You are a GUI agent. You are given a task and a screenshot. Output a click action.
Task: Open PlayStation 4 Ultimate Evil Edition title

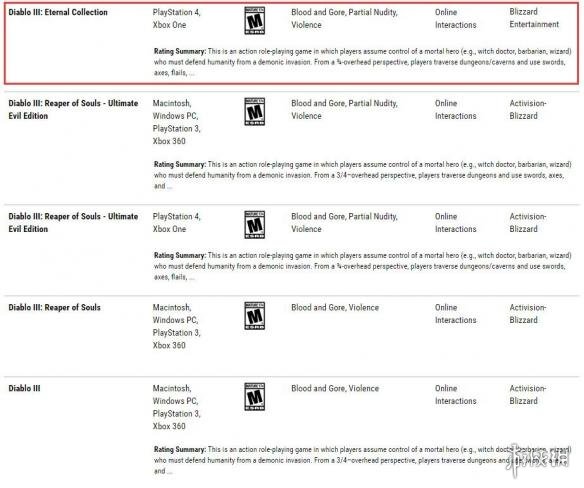point(73,223)
